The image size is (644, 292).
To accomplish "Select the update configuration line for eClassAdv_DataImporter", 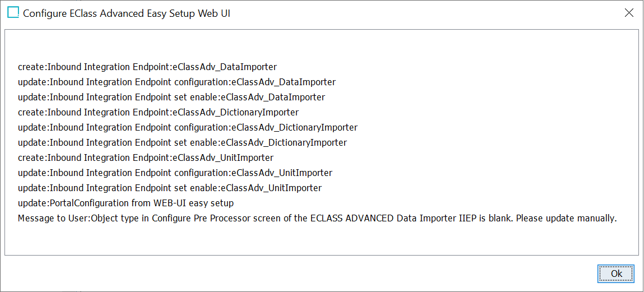I will [x=177, y=82].
